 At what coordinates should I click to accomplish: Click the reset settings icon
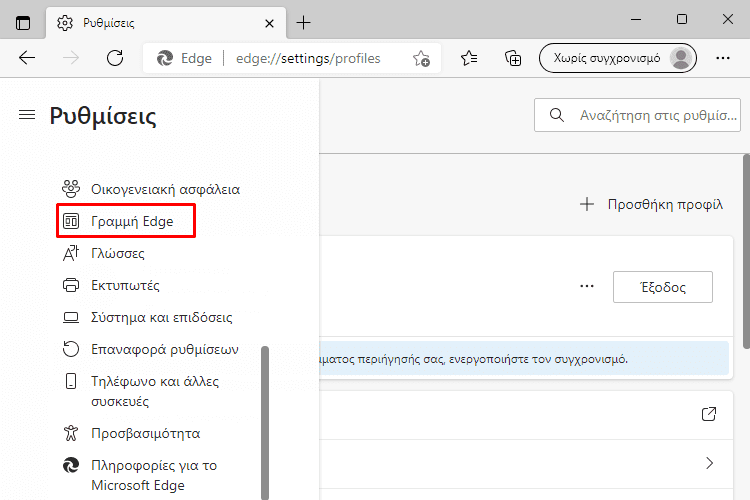click(x=71, y=349)
